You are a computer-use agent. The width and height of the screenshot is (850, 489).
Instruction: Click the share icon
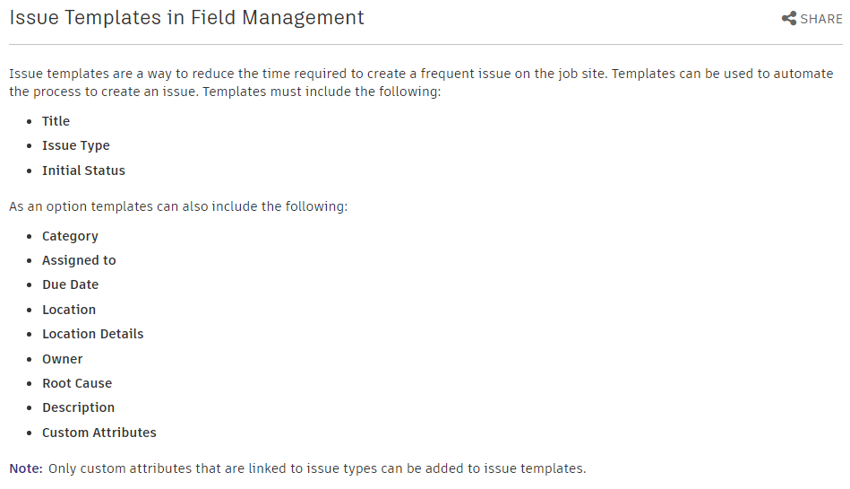tap(789, 18)
